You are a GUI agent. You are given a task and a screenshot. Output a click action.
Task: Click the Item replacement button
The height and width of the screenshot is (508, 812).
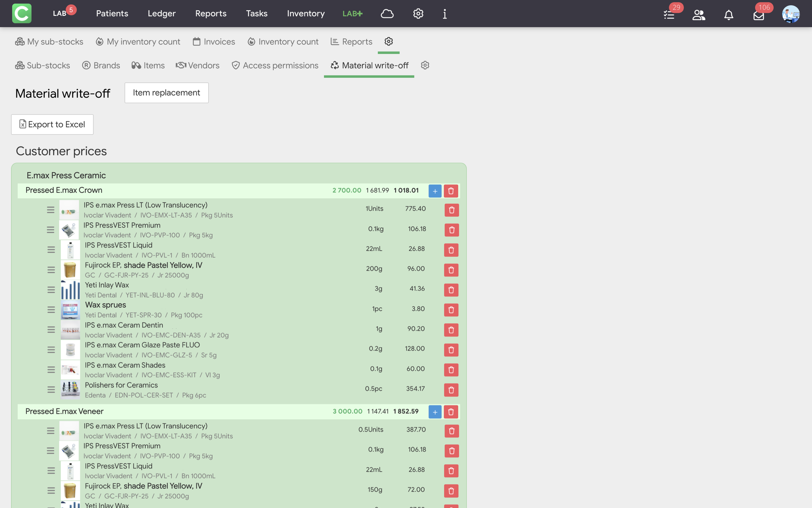coord(166,93)
